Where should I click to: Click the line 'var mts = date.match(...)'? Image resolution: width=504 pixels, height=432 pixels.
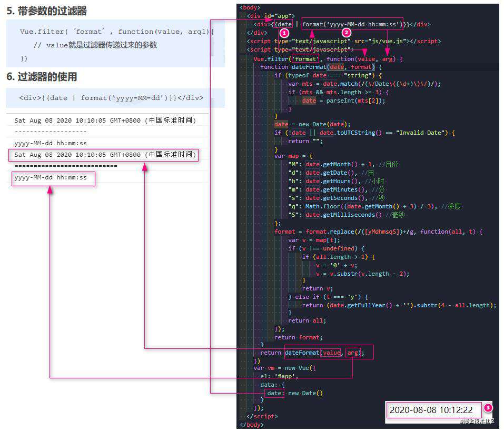364,84
